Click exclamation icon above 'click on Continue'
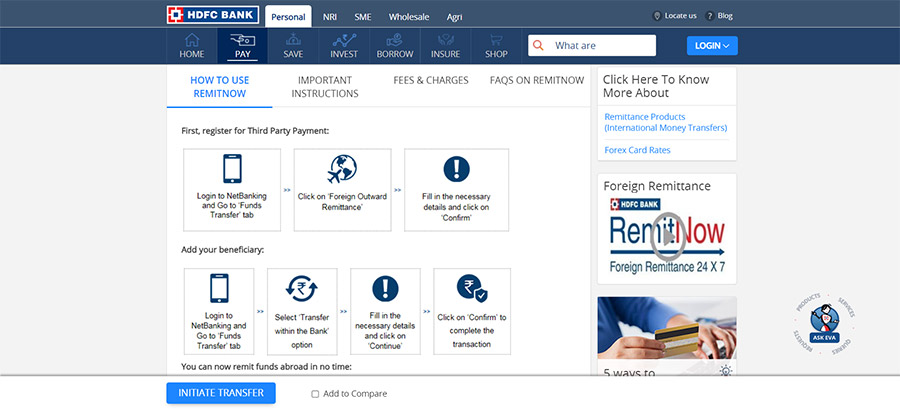The width and height of the screenshot is (900, 410). [385, 288]
